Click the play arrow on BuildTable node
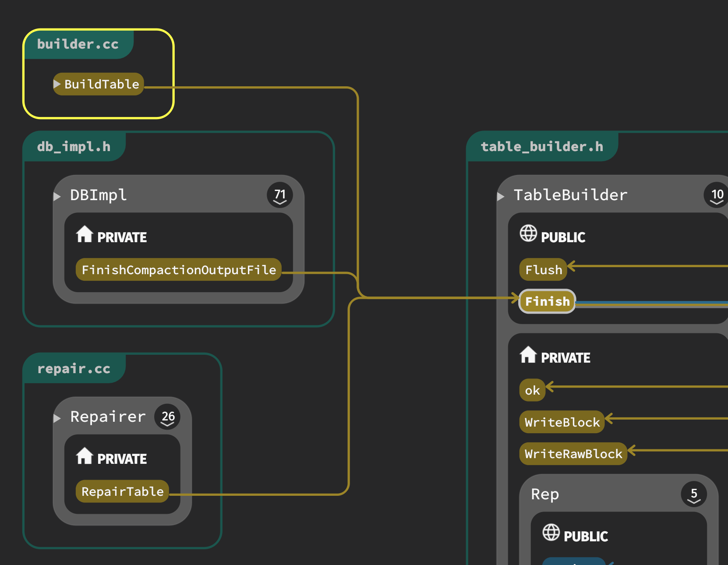The width and height of the screenshot is (728, 565). (57, 84)
